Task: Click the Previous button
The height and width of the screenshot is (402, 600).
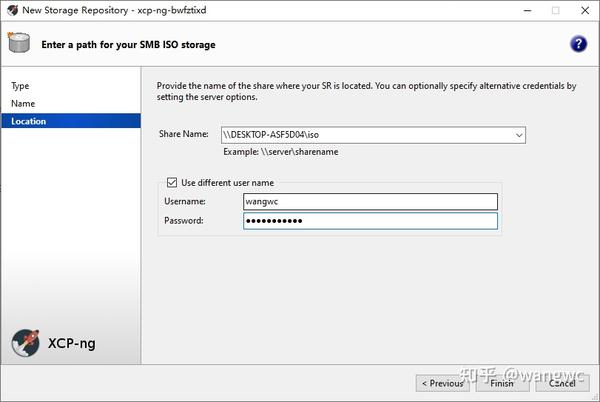Action: 443,382
